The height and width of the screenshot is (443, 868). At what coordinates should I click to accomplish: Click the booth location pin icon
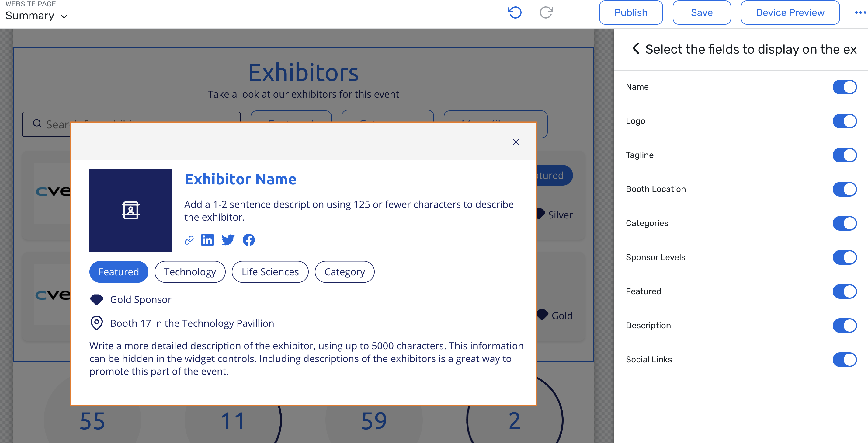pos(97,323)
